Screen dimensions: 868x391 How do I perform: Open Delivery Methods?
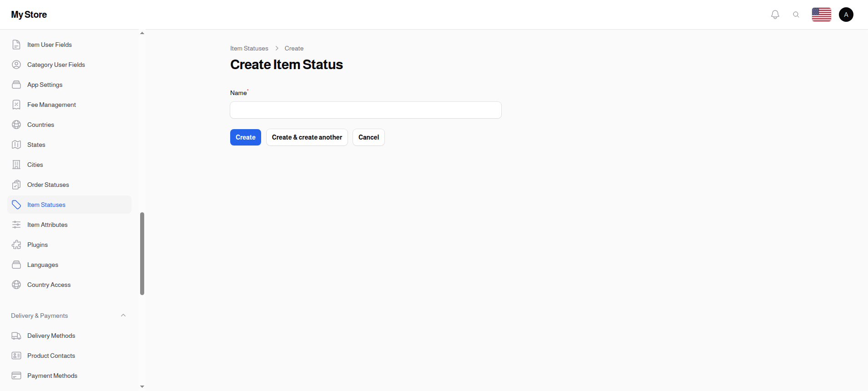click(70, 336)
